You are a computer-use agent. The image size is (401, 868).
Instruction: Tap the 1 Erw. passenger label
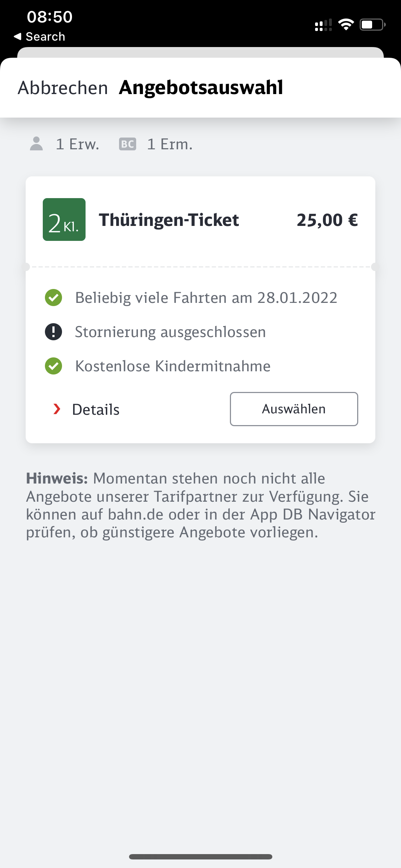click(x=77, y=144)
